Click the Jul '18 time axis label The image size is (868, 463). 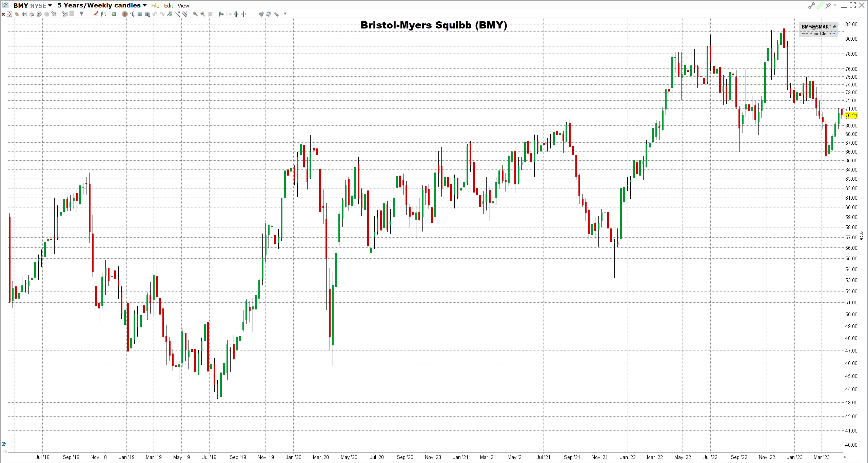tap(42, 457)
